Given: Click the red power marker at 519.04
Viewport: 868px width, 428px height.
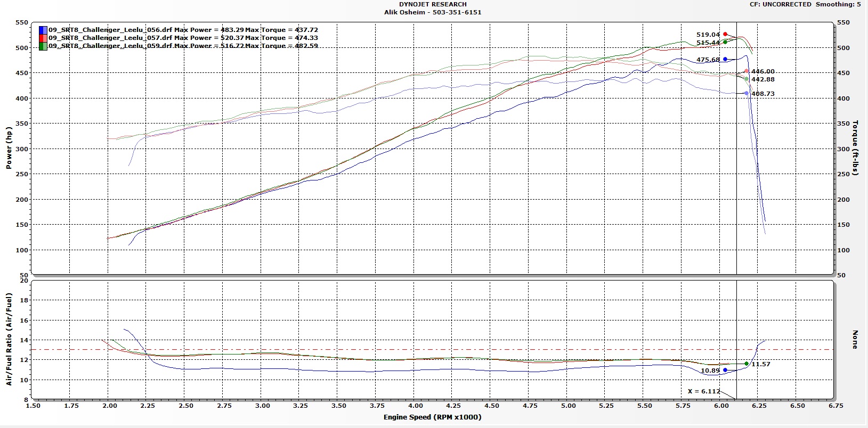Looking at the screenshot, I should click(x=725, y=34).
